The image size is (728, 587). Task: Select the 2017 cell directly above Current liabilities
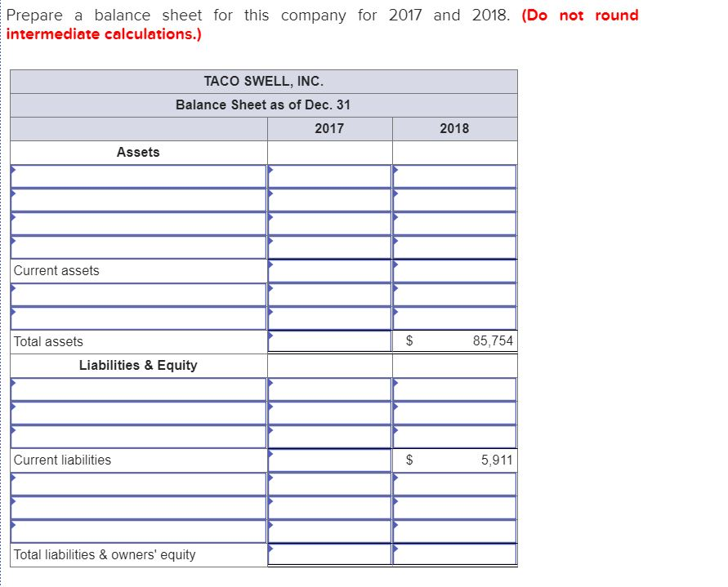tap(329, 437)
